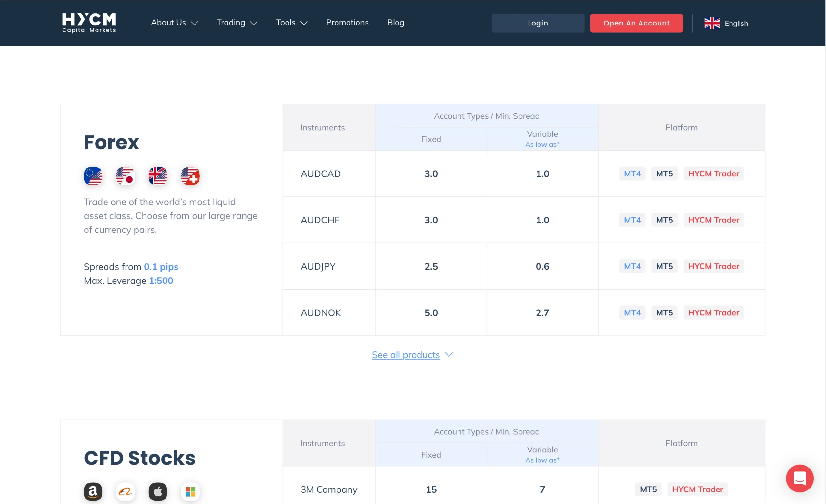Click the AUDCHF instrument name
Viewport: 826px width, 504px height.
(x=320, y=220)
